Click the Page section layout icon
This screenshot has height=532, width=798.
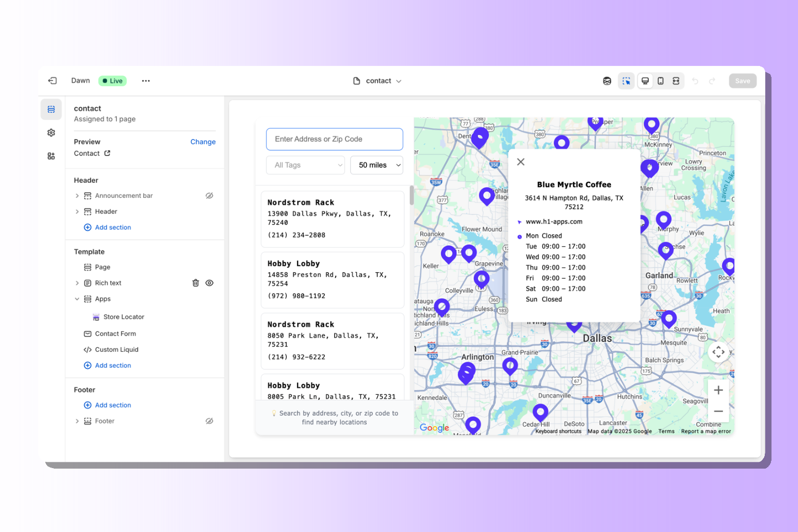[87, 267]
